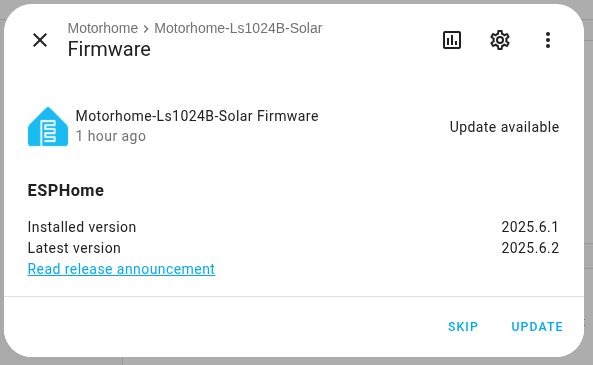The height and width of the screenshot is (365, 593).
Task: Open the Read release announcement link
Action: pos(121,269)
